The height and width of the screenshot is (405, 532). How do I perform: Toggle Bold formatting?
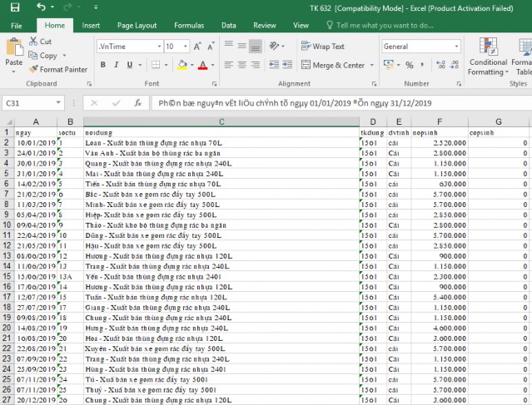[x=103, y=65]
